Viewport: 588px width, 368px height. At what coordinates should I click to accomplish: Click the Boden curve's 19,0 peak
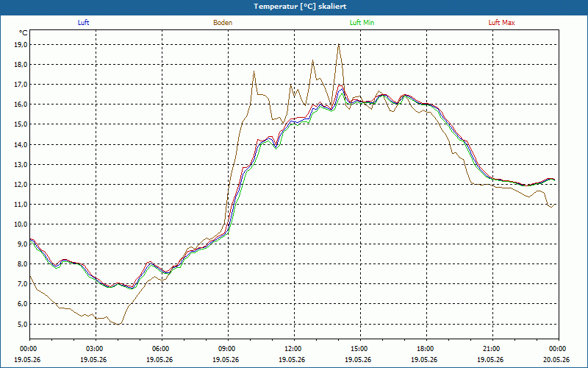pyautogui.click(x=339, y=44)
